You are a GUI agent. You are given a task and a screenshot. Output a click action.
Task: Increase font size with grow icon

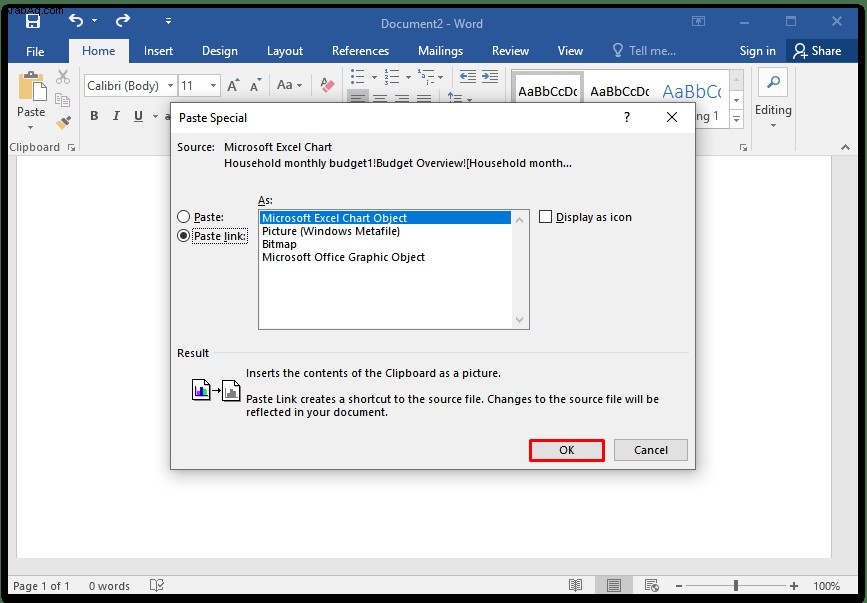[233, 85]
